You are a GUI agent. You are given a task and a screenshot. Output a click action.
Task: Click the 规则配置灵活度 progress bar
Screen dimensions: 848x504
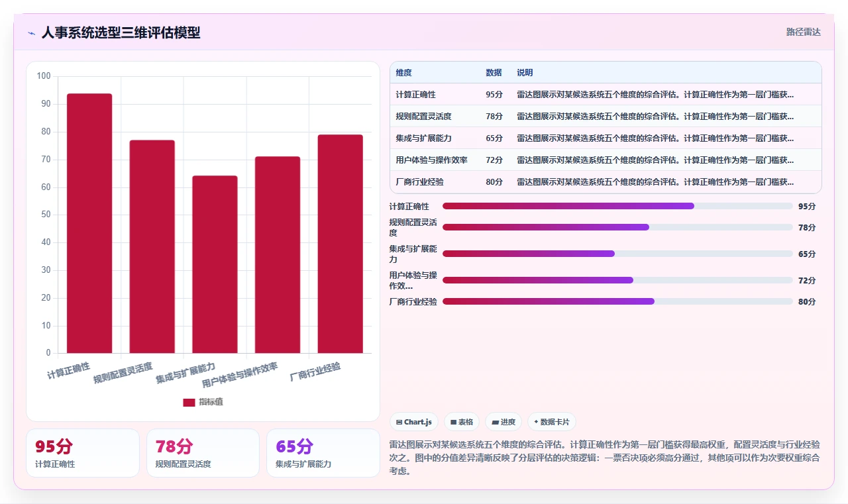click(x=617, y=227)
